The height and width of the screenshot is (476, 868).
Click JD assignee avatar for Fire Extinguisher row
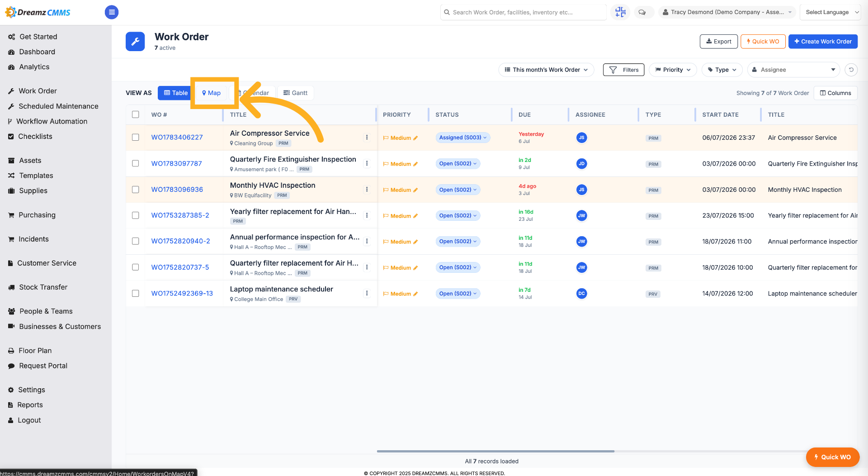tap(581, 163)
